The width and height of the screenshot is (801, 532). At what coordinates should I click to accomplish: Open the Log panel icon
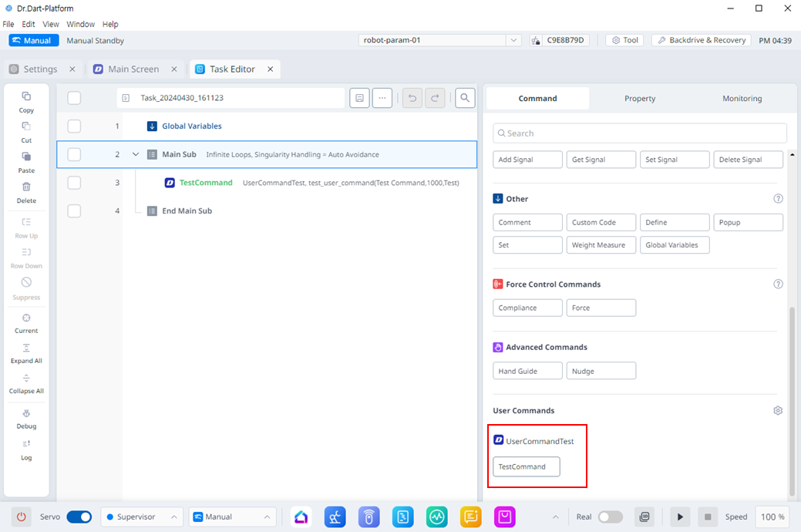pyautogui.click(x=26, y=443)
